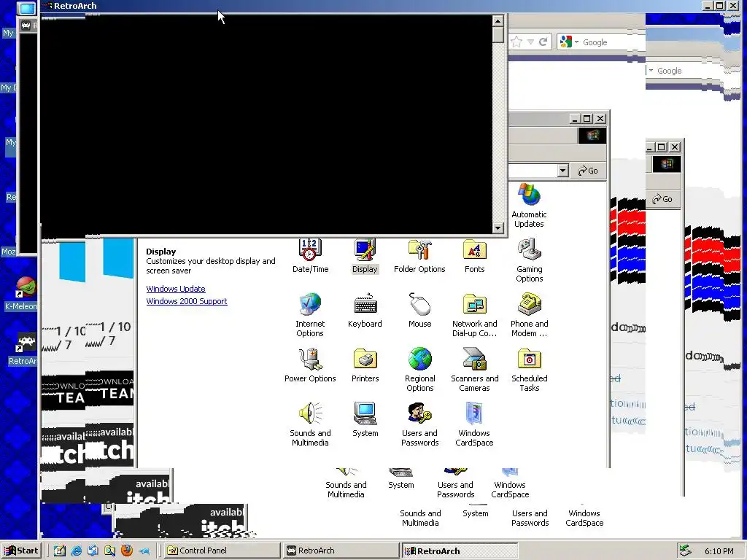
Task: Click Go button beside address dropdown
Action: (x=588, y=171)
